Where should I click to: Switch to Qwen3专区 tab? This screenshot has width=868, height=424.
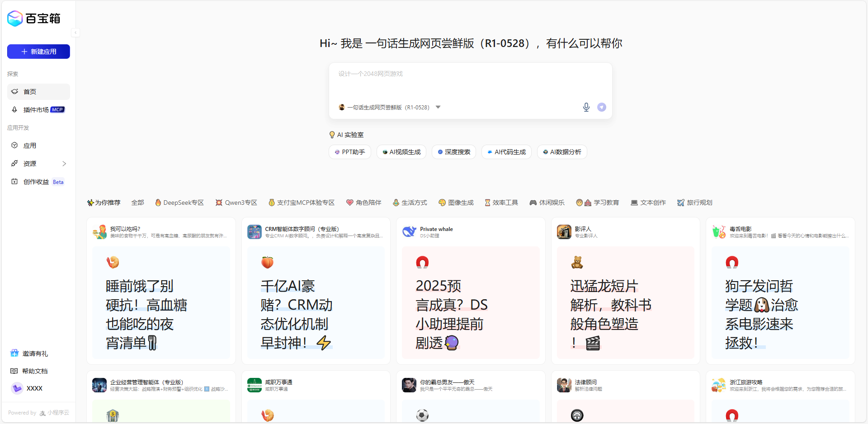tap(236, 203)
